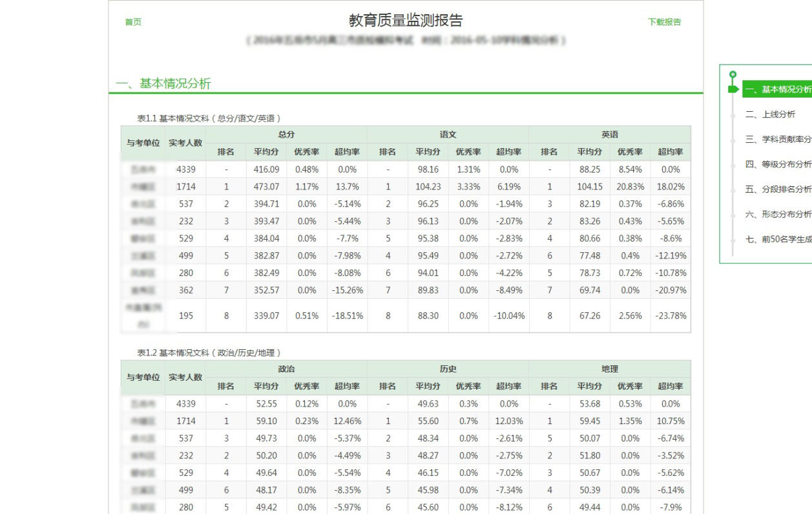Click the 352.57 cell
The width and height of the screenshot is (812, 514).
266,290
